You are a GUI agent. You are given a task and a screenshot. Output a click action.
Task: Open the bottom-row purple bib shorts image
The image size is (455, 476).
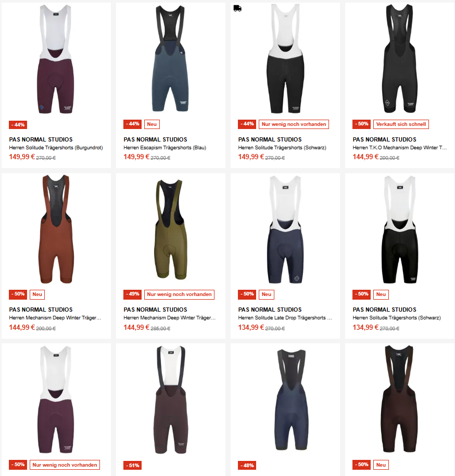[x=56, y=400]
